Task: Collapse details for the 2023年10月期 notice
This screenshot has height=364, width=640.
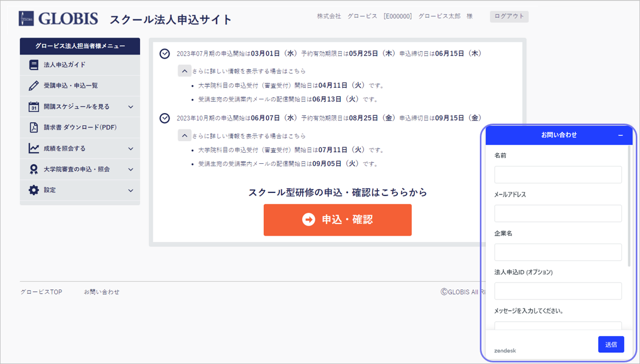Action: 184,136
